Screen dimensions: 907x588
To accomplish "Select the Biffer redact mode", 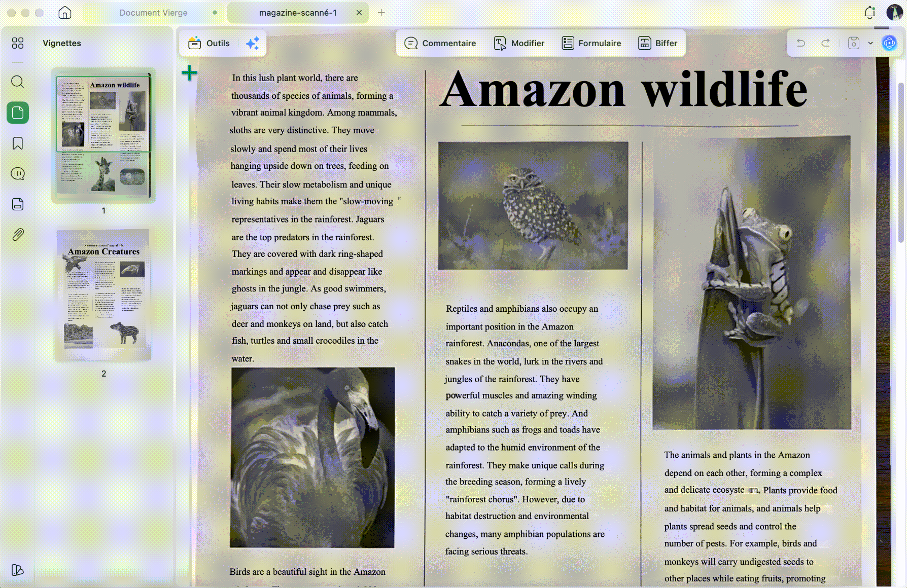I will coord(658,44).
